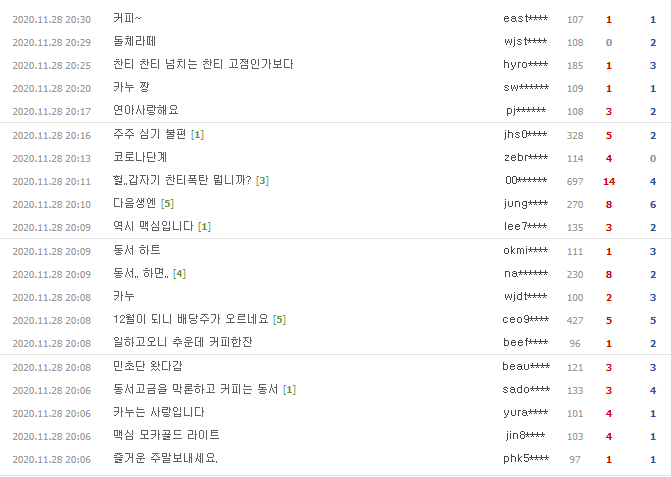The image size is (671, 477).
Task: Open the post "주주 심기 불편"
Action: click(x=150, y=135)
